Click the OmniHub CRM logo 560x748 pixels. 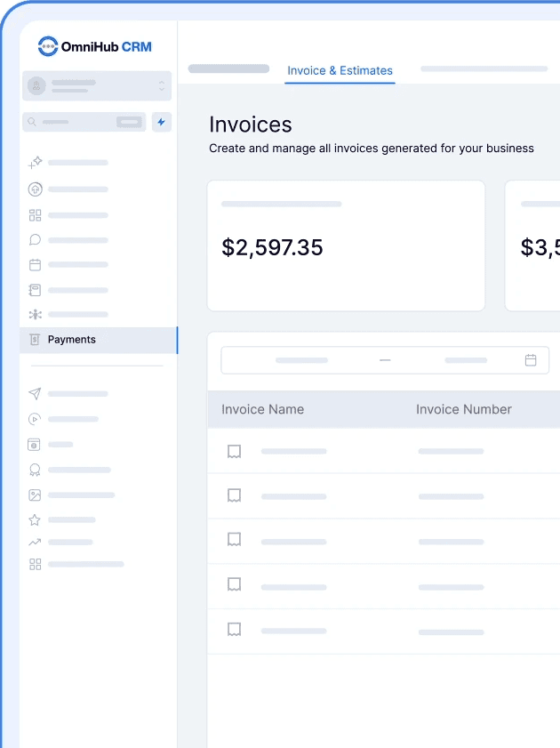point(95,46)
